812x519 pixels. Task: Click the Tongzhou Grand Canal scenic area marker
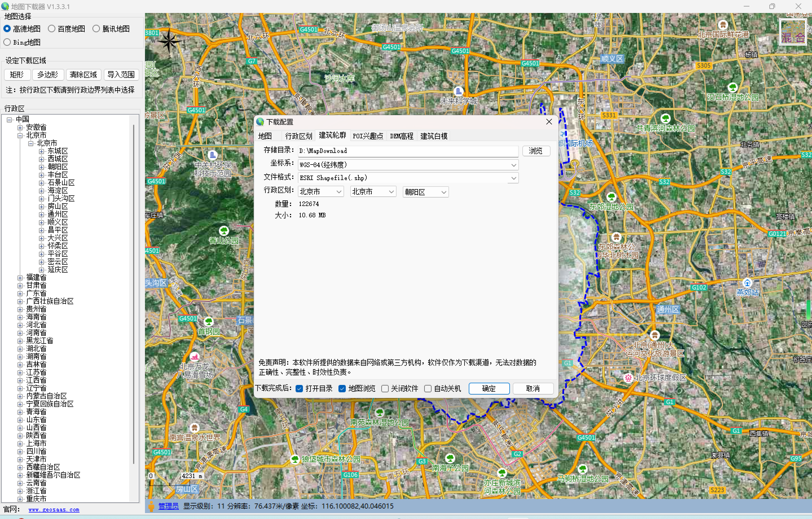pyautogui.click(x=655, y=336)
